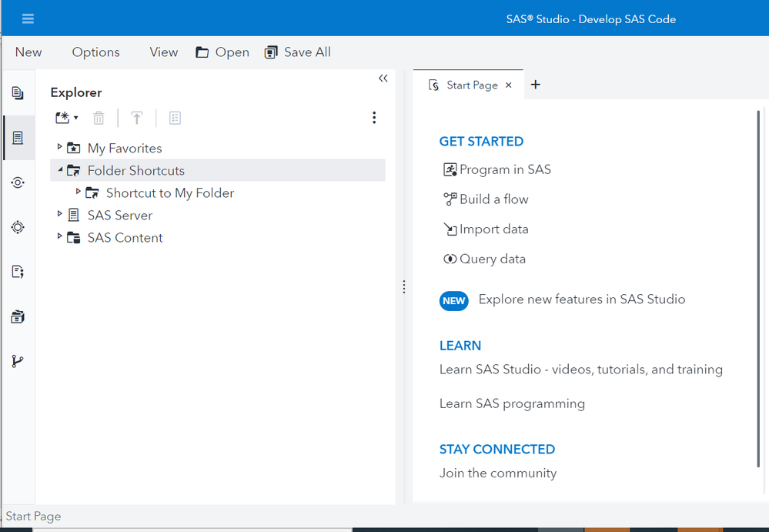
Task: Click the upload arrow icon in Explorer
Action: [x=137, y=118]
